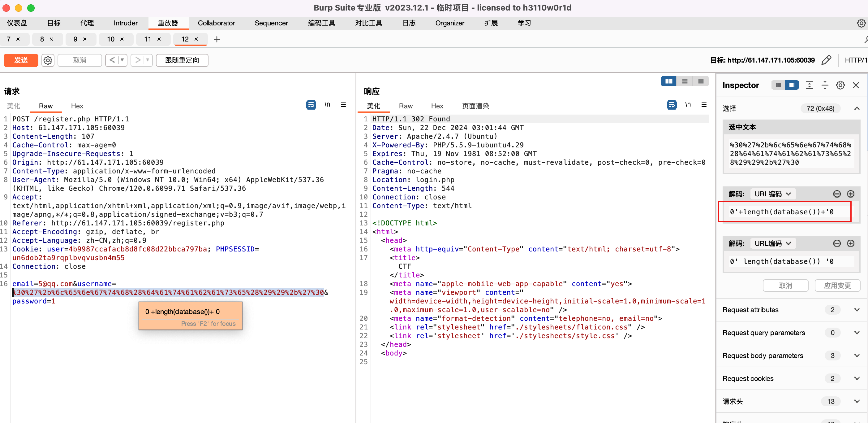Switch to combined tabbed layout view
The image size is (868, 423).
(x=701, y=81)
